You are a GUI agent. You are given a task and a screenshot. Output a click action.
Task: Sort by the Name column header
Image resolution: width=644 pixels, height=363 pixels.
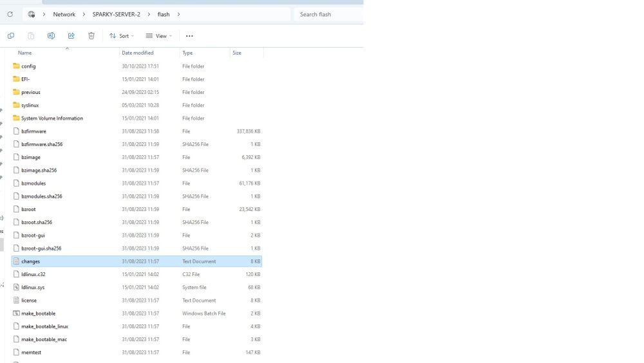pyautogui.click(x=24, y=53)
